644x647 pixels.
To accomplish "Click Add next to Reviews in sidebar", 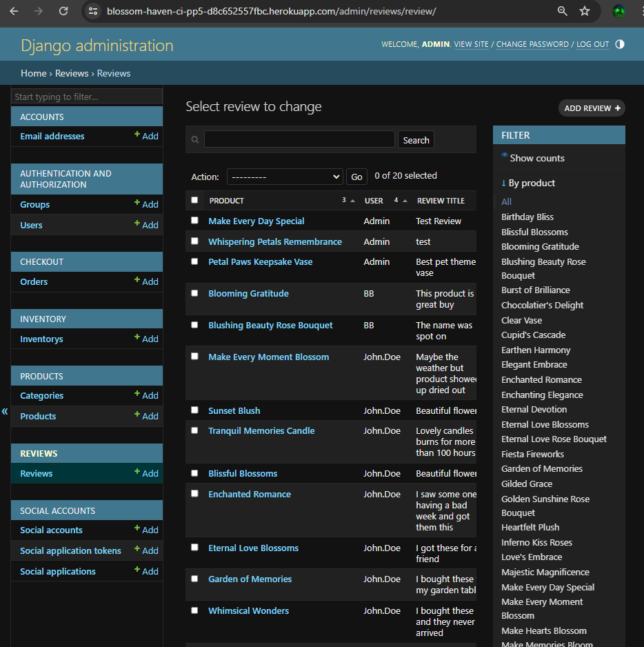I will pos(146,473).
